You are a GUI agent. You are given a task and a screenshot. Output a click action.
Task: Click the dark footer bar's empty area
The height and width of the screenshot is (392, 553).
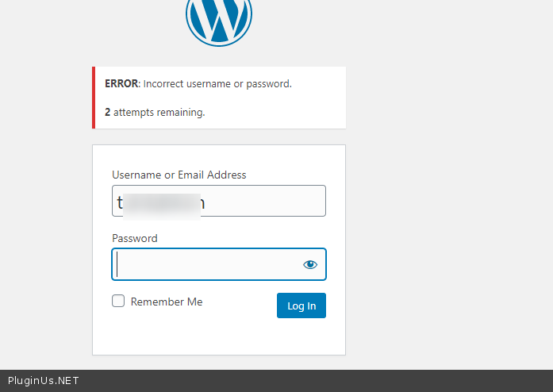(317, 381)
